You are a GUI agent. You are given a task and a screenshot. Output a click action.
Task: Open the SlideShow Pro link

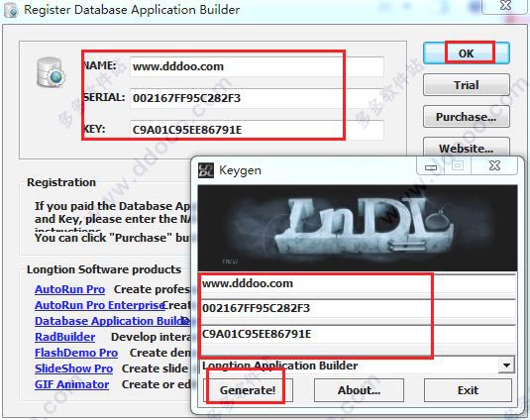pos(73,368)
